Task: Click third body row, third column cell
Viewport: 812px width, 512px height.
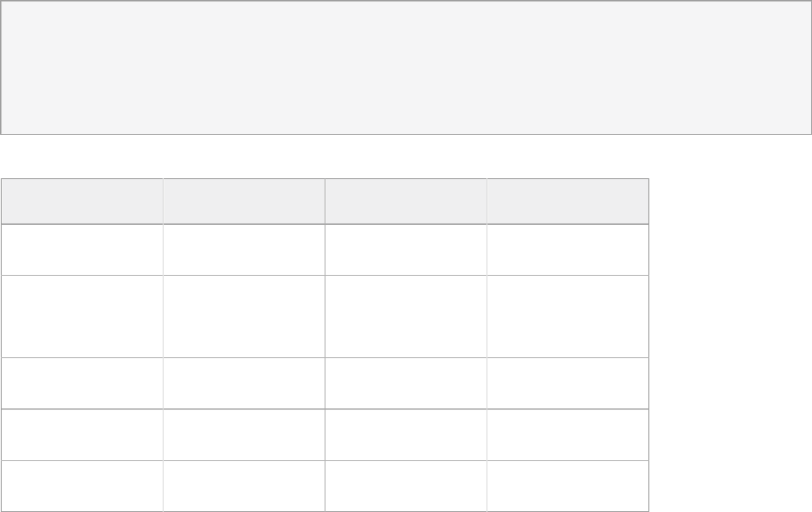Action: 406,383
